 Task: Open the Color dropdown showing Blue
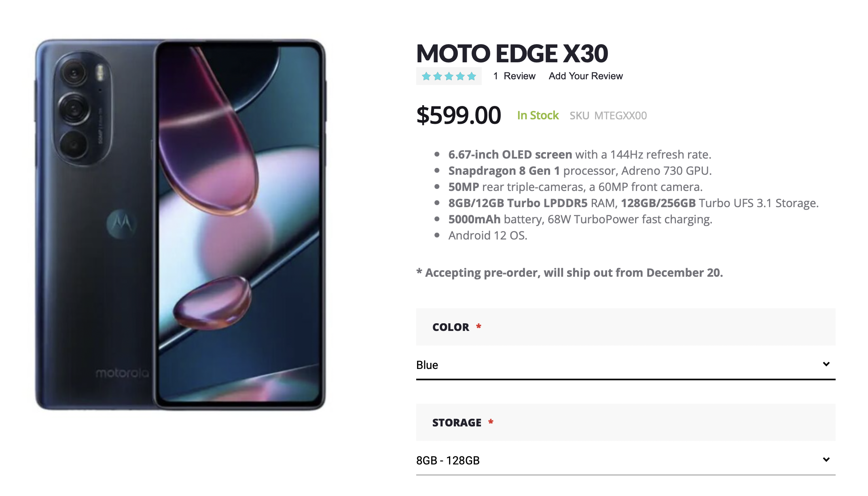[625, 365]
